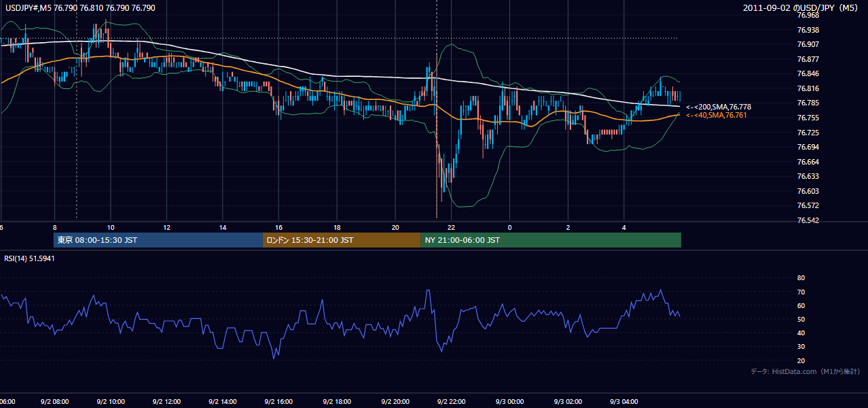Click price axis value 76.938
Image resolution: width=868 pixels, height=408 pixels.
coord(808,30)
